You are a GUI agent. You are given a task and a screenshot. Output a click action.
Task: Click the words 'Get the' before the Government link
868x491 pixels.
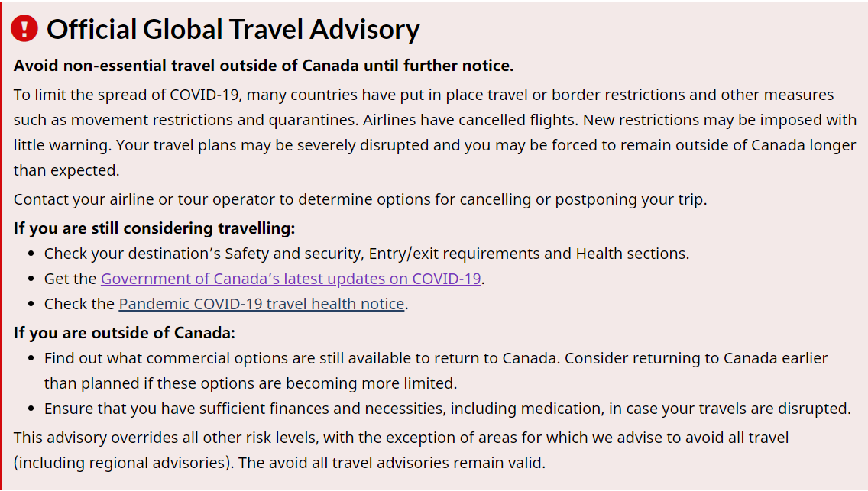click(x=70, y=279)
